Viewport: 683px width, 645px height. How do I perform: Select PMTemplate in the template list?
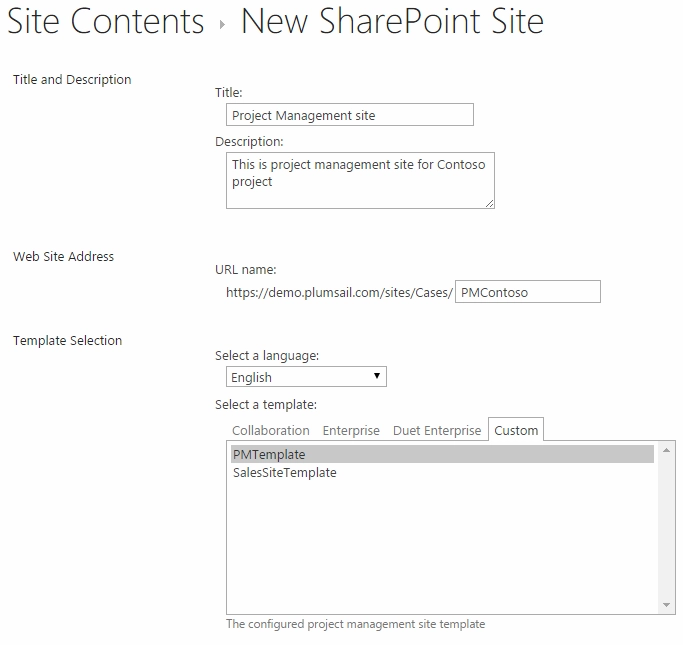click(x=442, y=454)
